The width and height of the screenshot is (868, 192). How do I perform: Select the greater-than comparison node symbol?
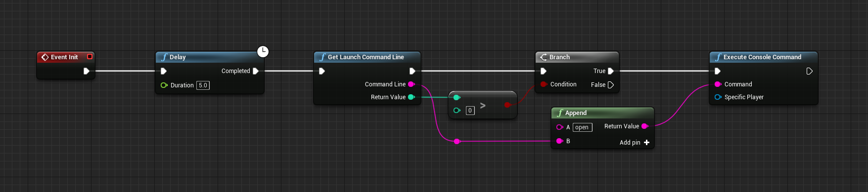pos(483,105)
